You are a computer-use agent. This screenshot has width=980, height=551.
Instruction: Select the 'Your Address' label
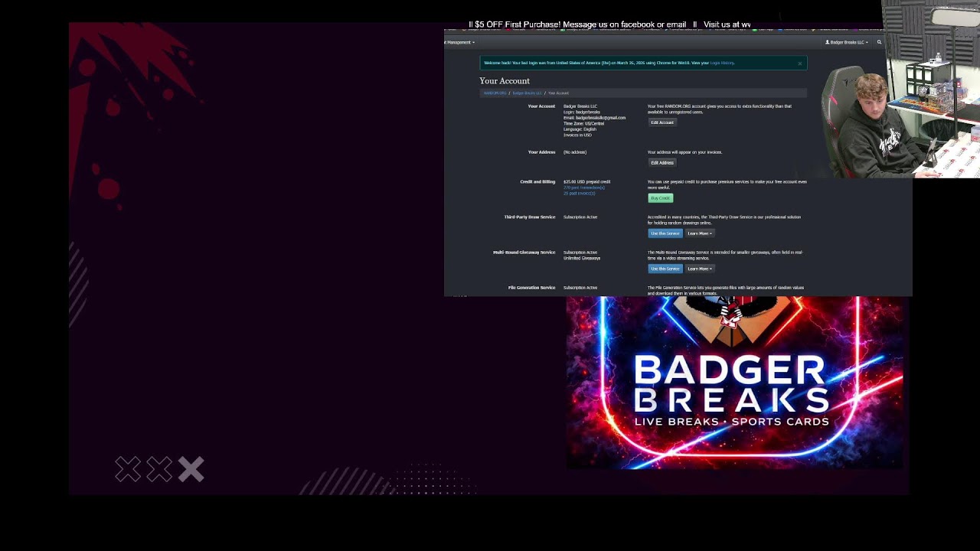[541, 152]
